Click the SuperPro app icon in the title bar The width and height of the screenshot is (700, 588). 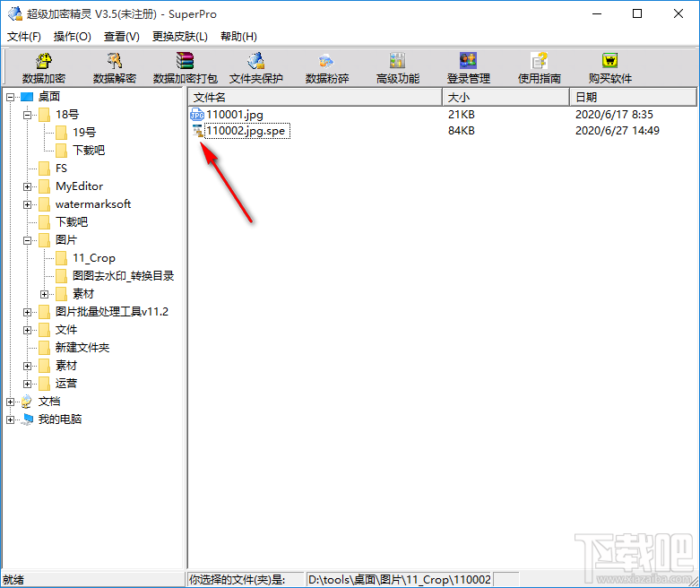[x=14, y=13]
